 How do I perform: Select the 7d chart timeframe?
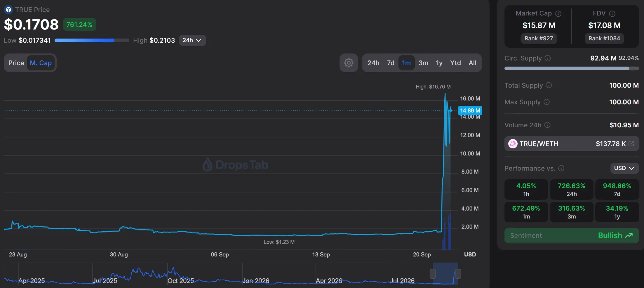(391, 63)
